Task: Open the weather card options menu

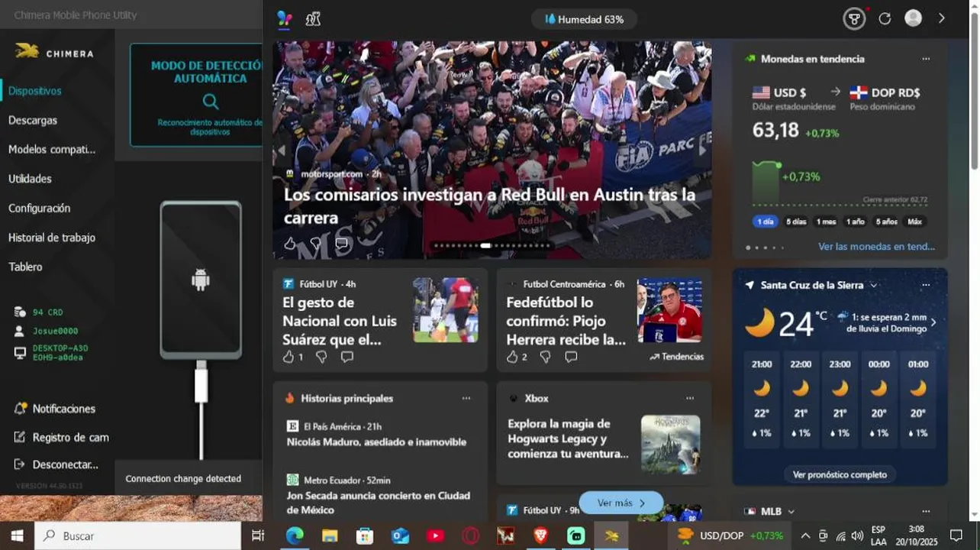Action: [x=926, y=285]
